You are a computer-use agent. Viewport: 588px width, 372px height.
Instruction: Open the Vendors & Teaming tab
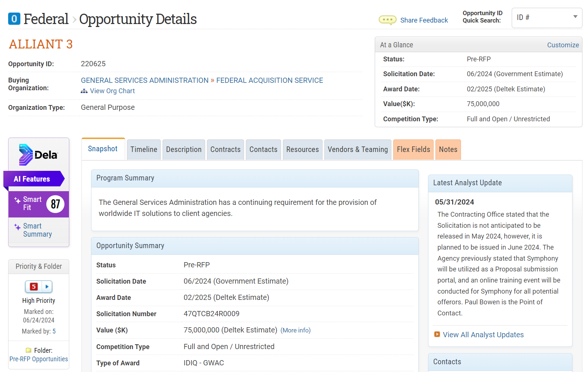click(357, 149)
